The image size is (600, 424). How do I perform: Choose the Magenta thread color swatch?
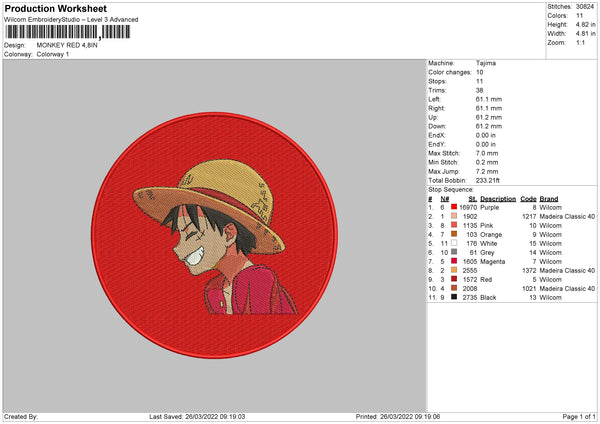(454, 261)
